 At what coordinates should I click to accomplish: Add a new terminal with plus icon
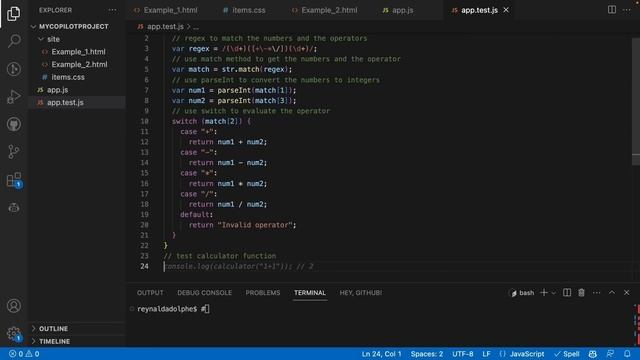[544, 293]
